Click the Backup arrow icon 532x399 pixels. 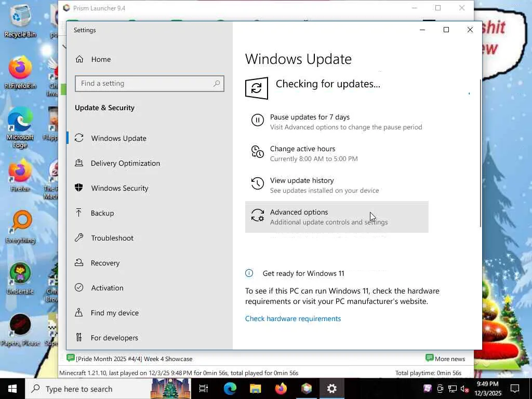click(x=79, y=212)
